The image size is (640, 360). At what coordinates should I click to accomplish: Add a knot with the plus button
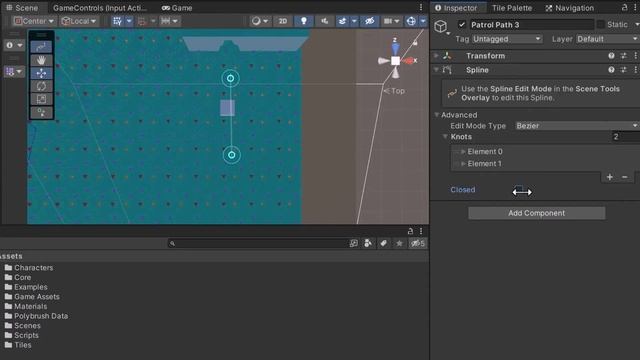click(609, 177)
